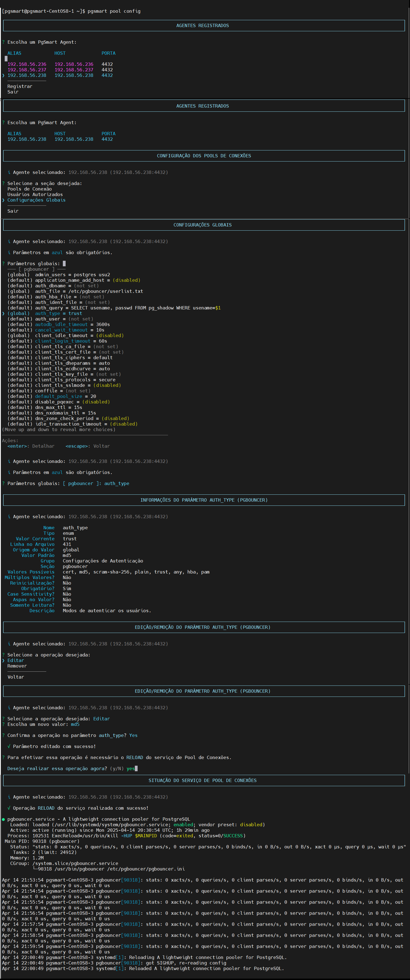The image size is (410, 980).
Task: Select client_tls_ecdhcurve = auto
Action: 59,369
